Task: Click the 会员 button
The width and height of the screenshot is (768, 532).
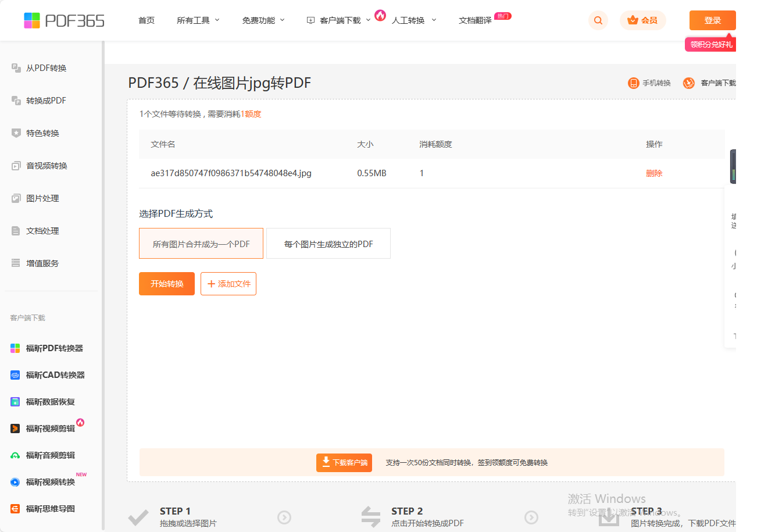Action: tap(643, 20)
